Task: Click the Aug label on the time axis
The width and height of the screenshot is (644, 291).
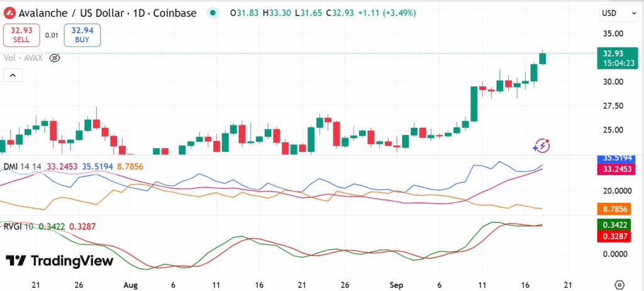Action: 130,284
